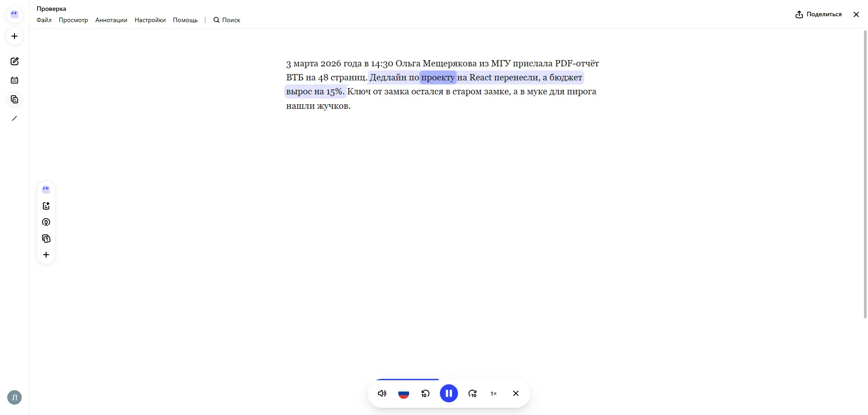868x415 pixels.
Task: Click the app logo in the sidebar
Action: (x=14, y=14)
